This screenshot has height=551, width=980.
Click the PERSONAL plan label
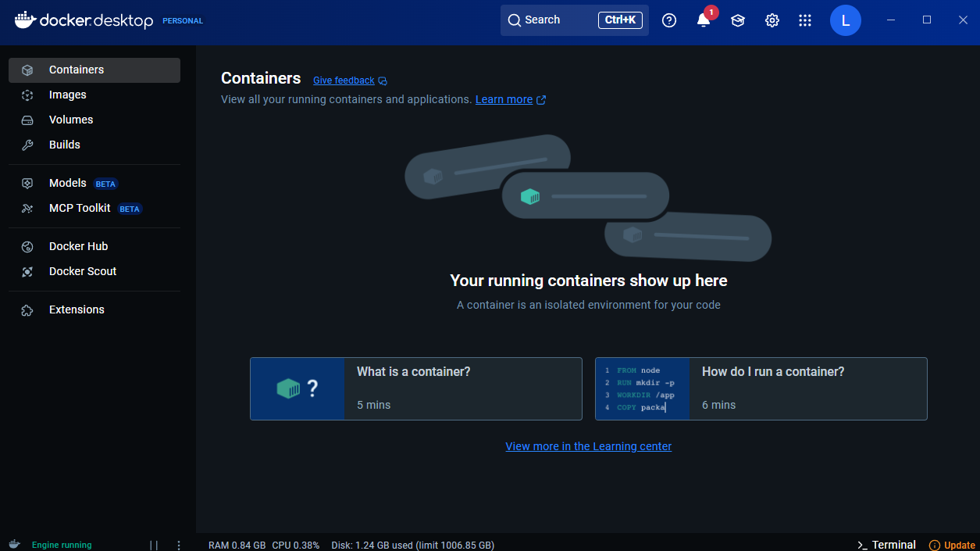183,21
